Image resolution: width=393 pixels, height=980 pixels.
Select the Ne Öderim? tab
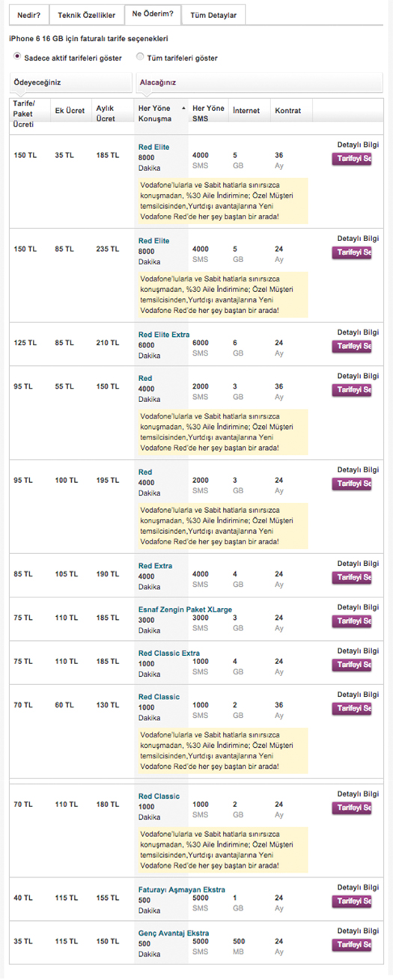click(x=152, y=13)
